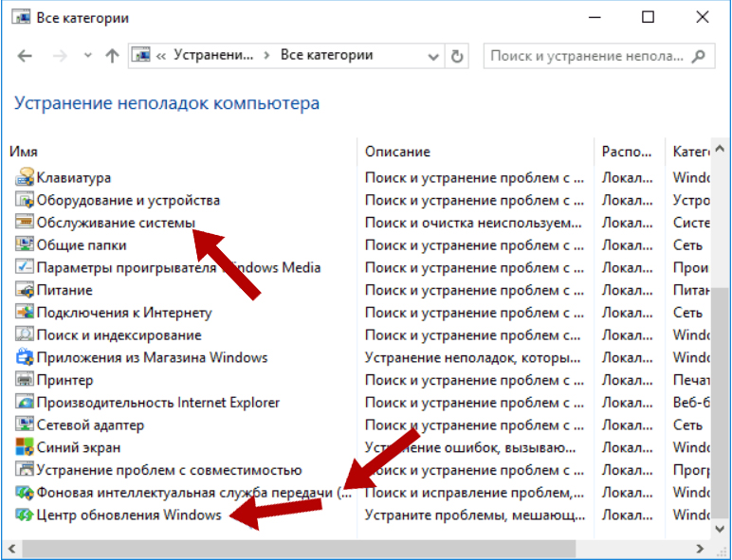Open the recent locations dropdown arrow
This screenshot has height=560, width=732.
[87, 56]
